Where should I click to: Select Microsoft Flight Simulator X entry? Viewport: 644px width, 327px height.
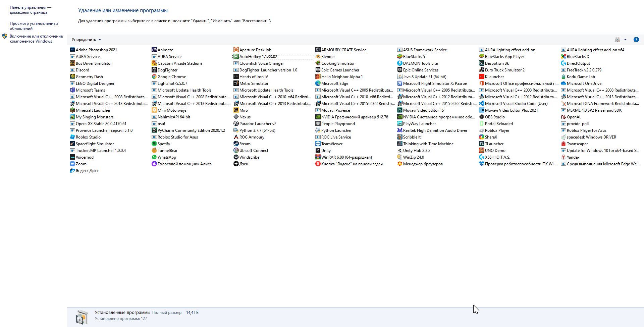pos(432,84)
